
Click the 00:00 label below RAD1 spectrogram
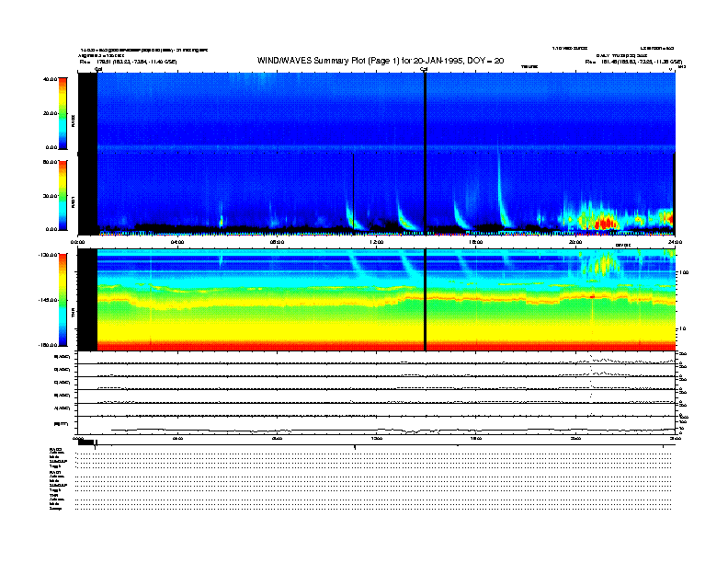coord(78,242)
